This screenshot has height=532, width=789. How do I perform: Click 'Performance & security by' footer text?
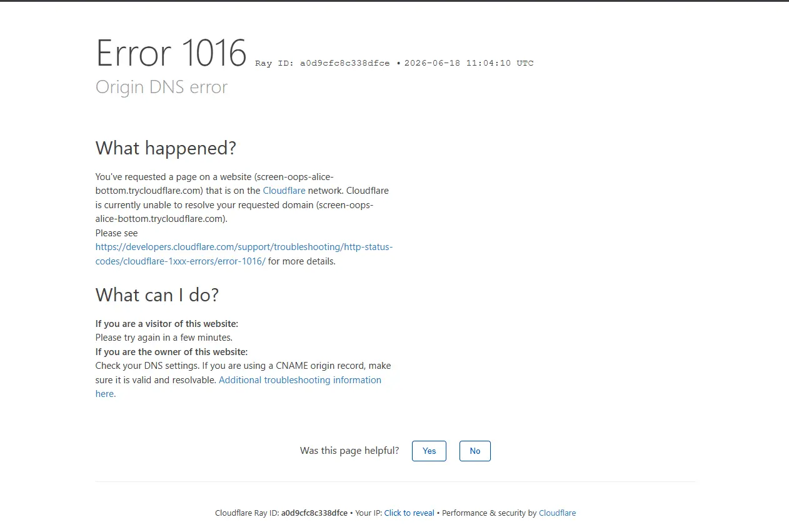click(x=490, y=513)
